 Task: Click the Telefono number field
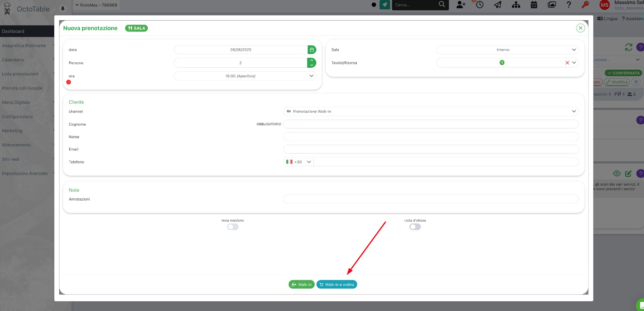pyautogui.click(x=446, y=162)
